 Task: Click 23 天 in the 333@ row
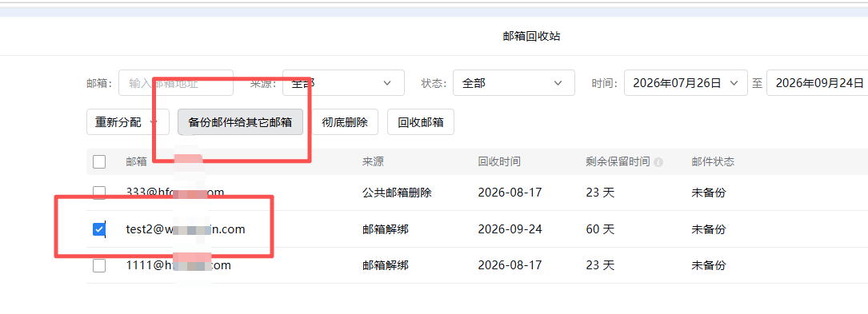click(x=600, y=193)
